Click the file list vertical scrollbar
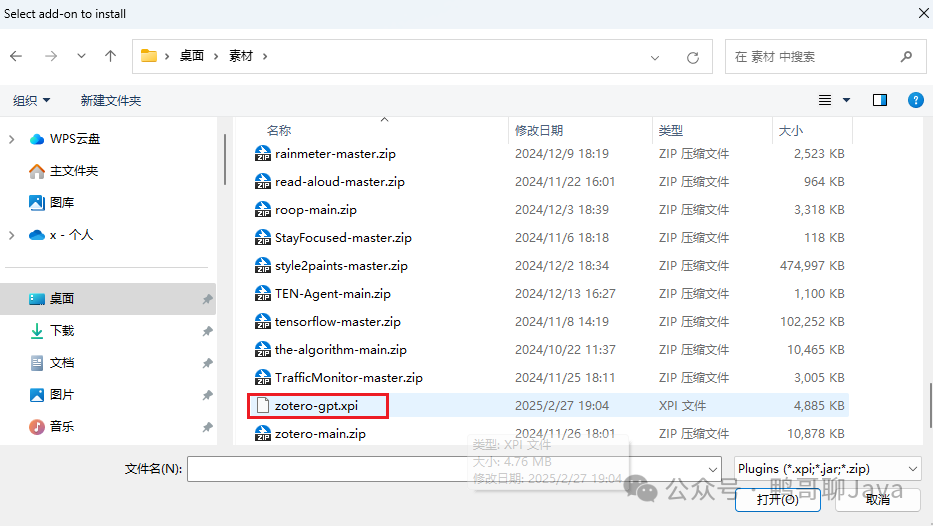 930,406
